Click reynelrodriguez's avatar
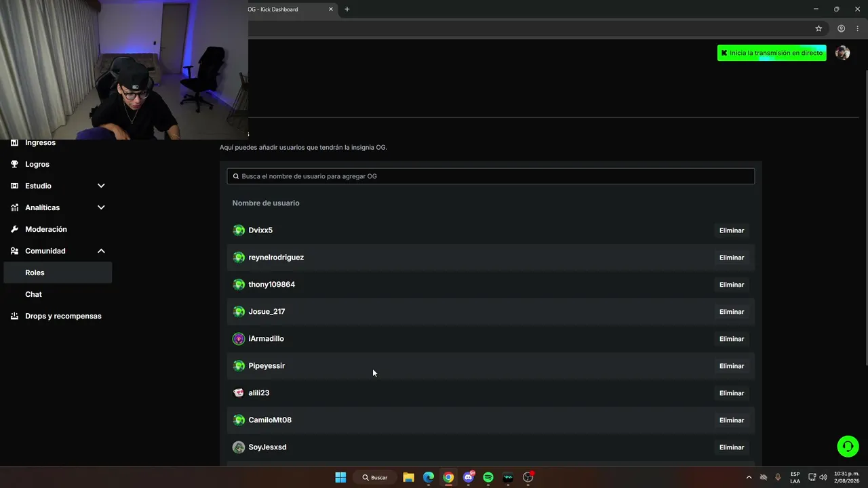The height and width of the screenshot is (488, 868). pos(239,258)
